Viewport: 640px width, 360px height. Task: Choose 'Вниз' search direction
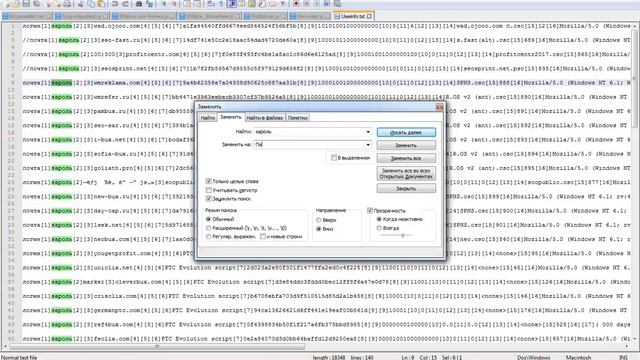[318, 229]
